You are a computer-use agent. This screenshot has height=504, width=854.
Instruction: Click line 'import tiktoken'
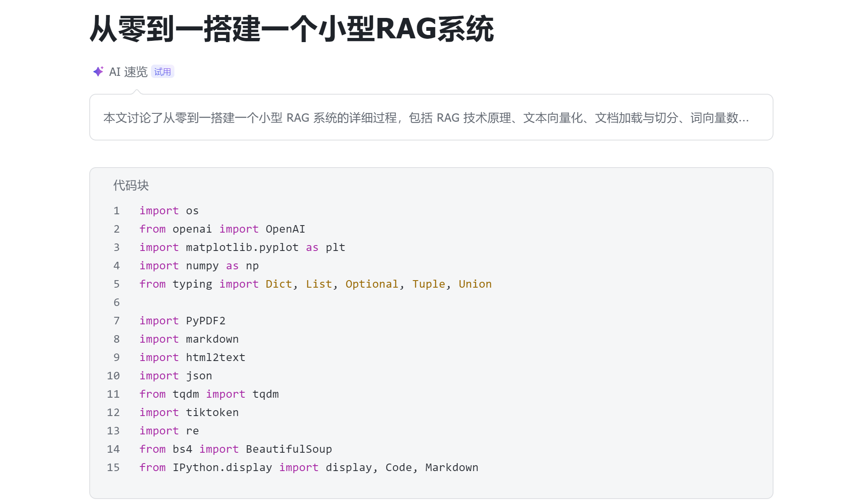(x=189, y=413)
